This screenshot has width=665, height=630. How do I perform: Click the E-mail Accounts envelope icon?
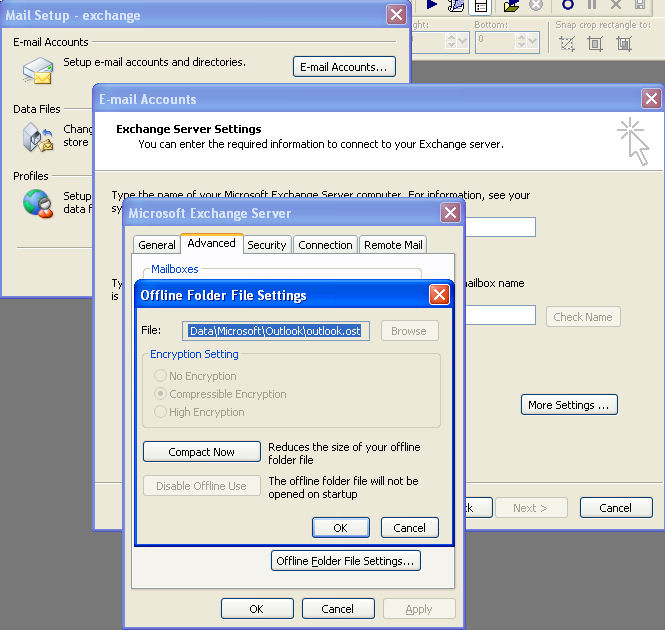38,71
